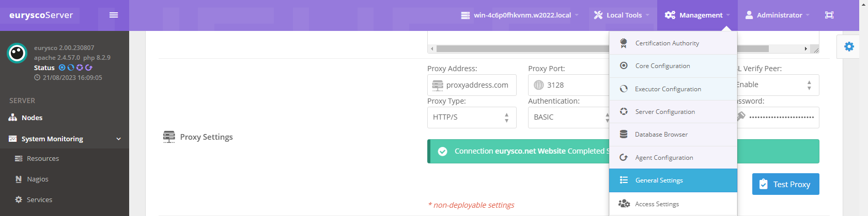Viewport: 868px width, 216px height.
Task: Click the Database Browser stack icon
Action: (x=624, y=135)
